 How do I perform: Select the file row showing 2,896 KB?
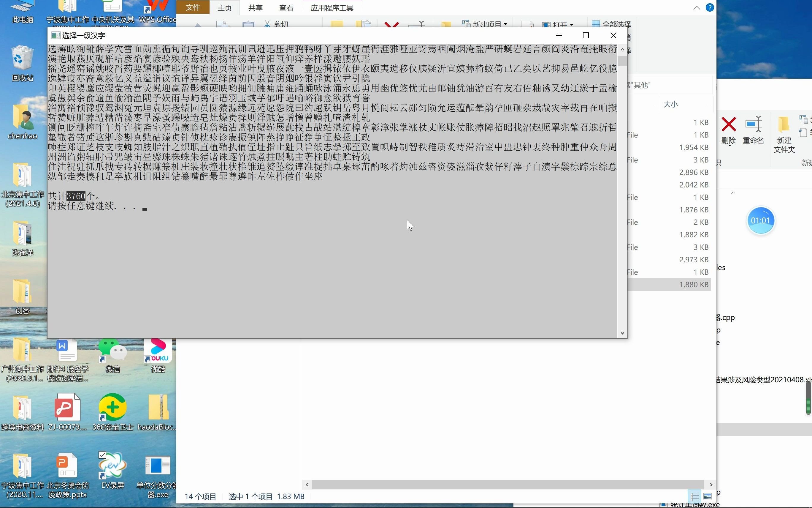[x=669, y=172]
